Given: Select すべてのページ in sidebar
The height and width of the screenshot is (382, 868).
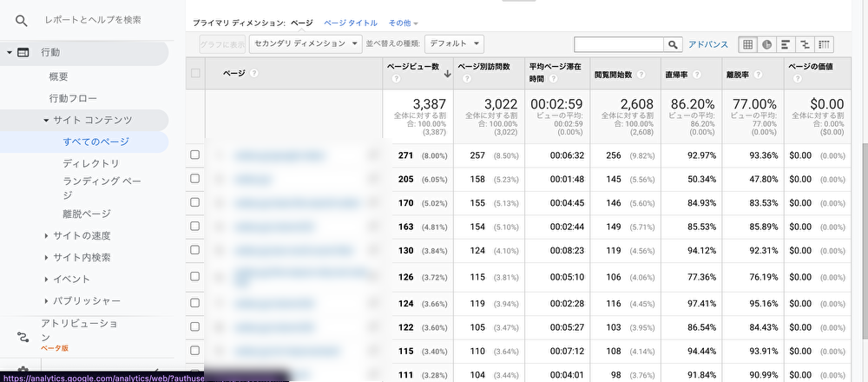Looking at the screenshot, I should pos(95,142).
